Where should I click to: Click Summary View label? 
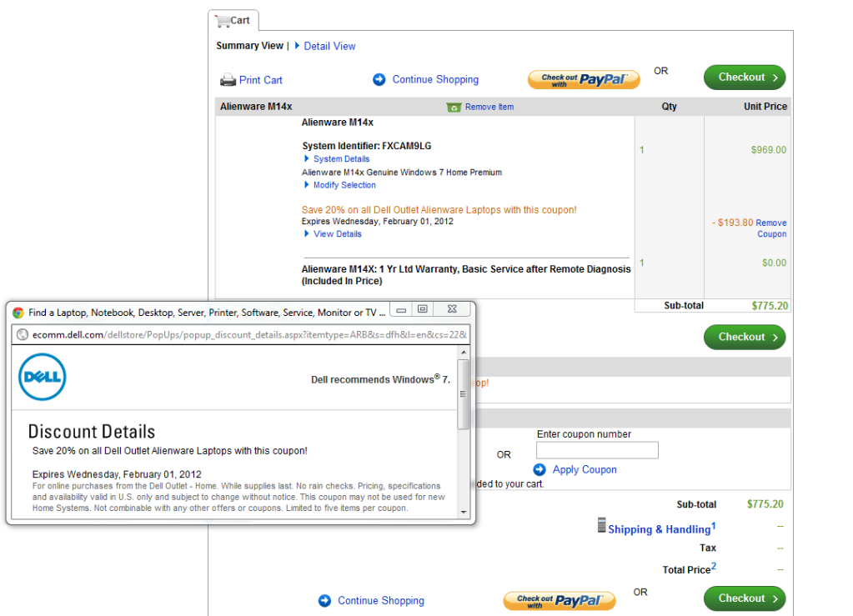pos(249,46)
